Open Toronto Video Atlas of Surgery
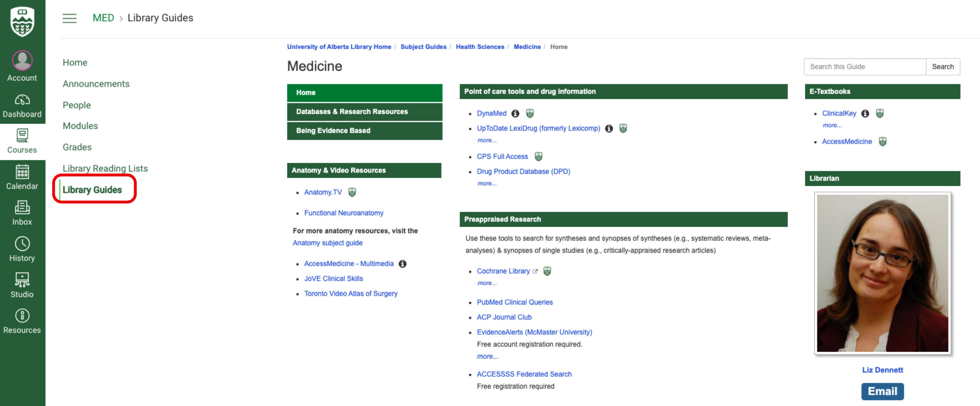 pyautogui.click(x=351, y=294)
